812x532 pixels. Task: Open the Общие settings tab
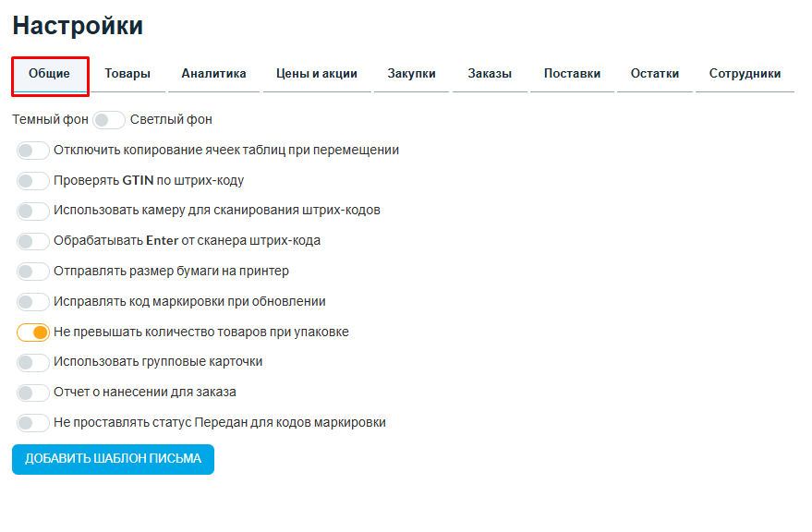click(x=50, y=74)
